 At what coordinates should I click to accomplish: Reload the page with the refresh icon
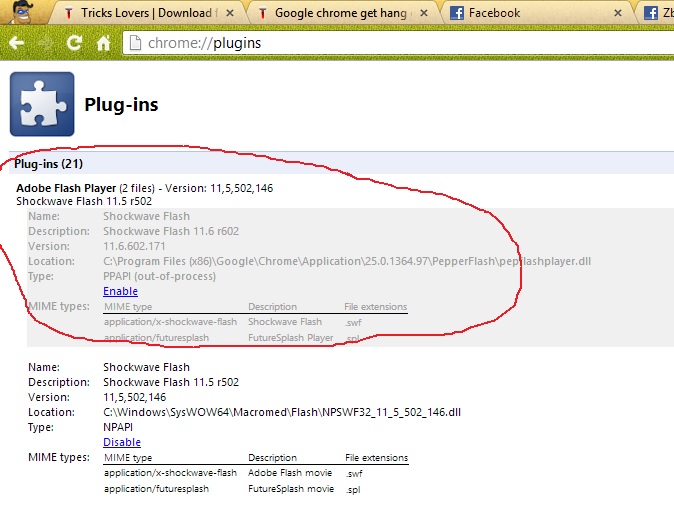[74, 43]
